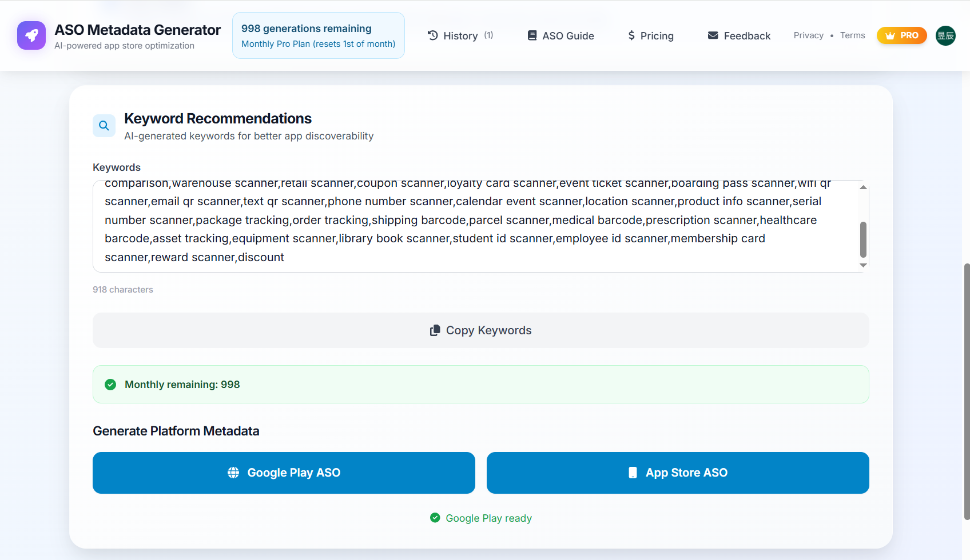Click the ASO Guide book icon

coord(532,35)
